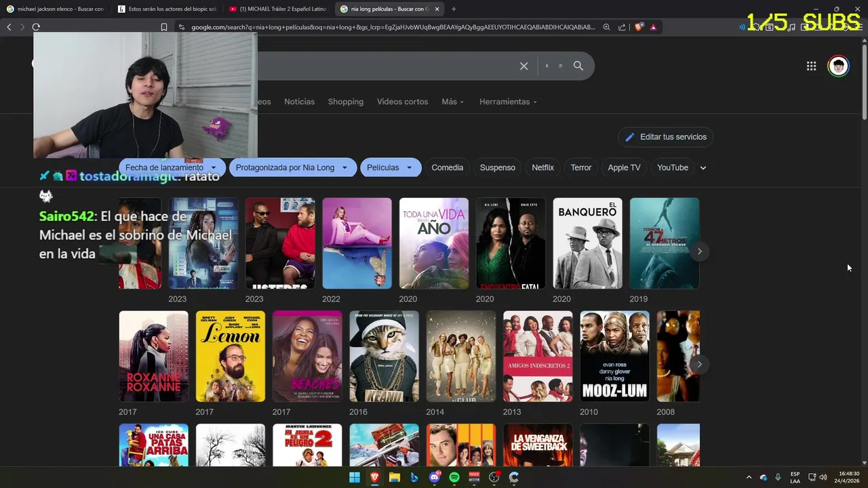
Task: Switch to MICHAEL Tráiler 2 YouTube tab
Action: point(278,9)
